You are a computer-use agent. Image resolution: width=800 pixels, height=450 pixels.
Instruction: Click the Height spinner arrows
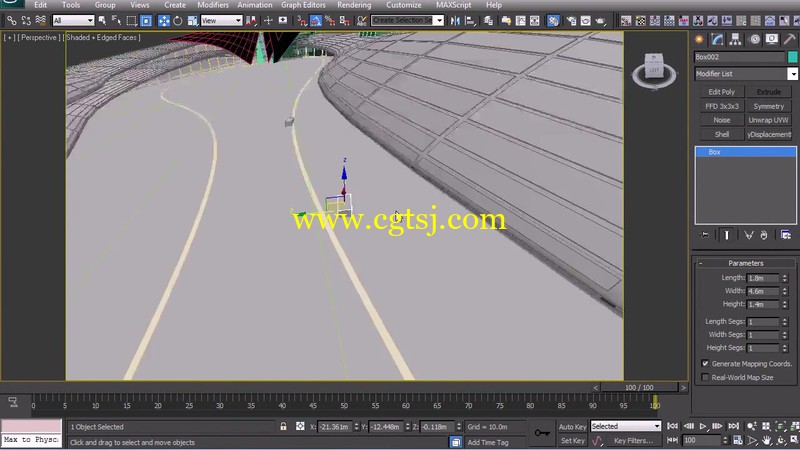click(785, 305)
